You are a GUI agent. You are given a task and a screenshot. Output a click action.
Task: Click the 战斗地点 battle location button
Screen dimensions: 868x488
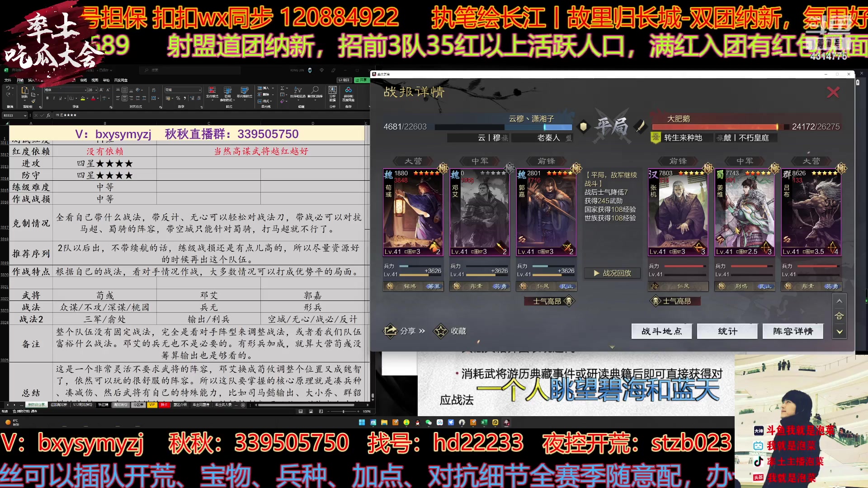(x=661, y=331)
